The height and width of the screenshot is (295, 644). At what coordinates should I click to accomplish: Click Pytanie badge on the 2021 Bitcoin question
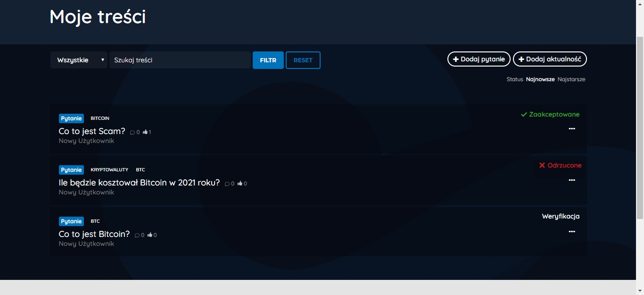71,170
